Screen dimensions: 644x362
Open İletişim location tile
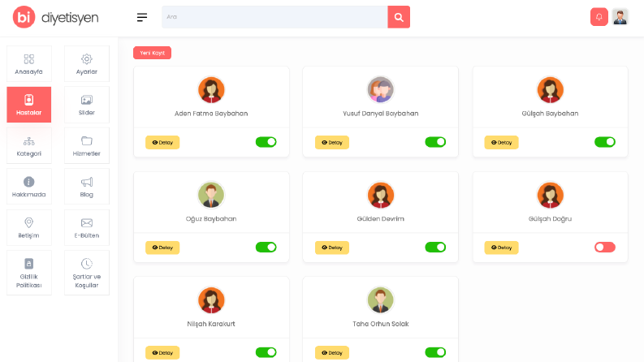(28, 228)
